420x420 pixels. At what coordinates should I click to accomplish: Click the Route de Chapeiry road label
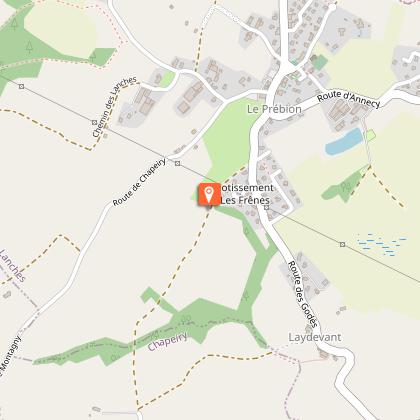(x=139, y=182)
